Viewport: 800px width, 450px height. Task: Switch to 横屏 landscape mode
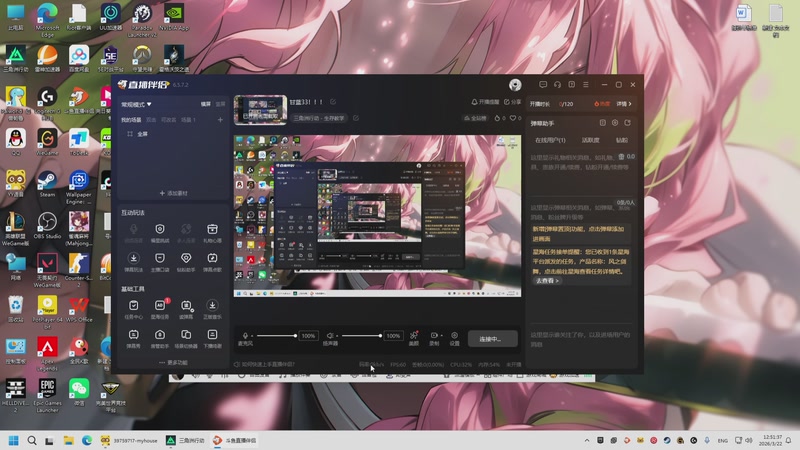pyautogui.click(x=206, y=104)
